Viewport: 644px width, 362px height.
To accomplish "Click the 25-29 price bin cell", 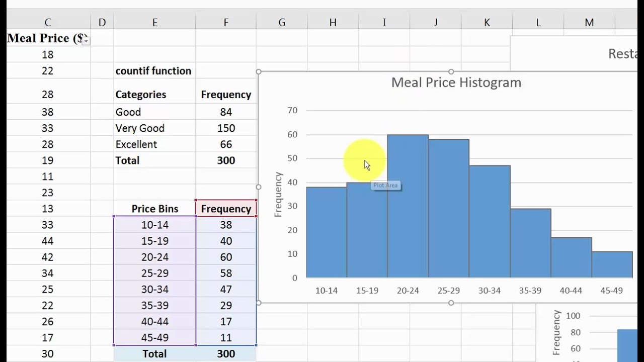I will click(154, 273).
